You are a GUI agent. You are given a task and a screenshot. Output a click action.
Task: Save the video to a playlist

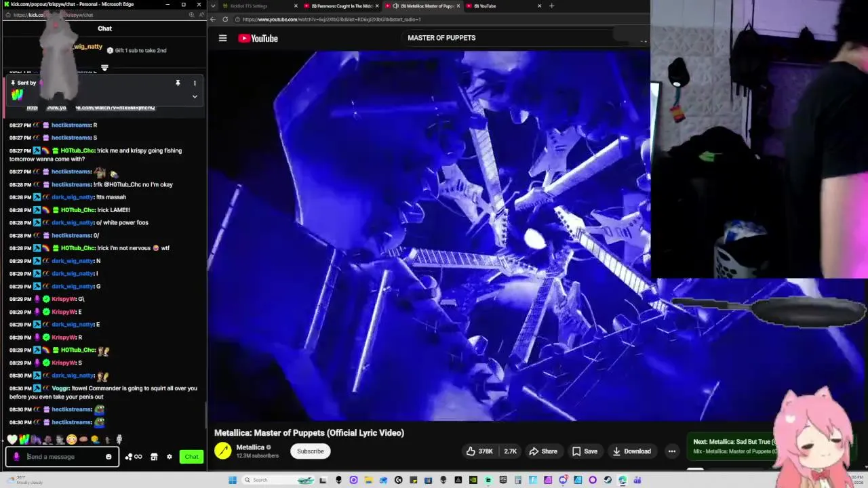(585, 451)
